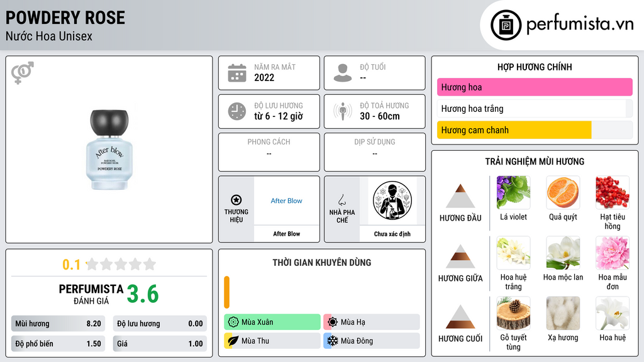Click the 2022 launch year value
Screen dimensions: 644x362
pyautogui.click(x=264, y=77)
